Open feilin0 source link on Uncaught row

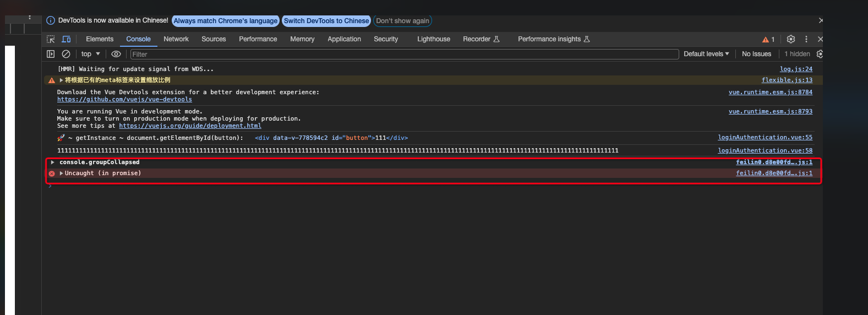coord(774,173)
